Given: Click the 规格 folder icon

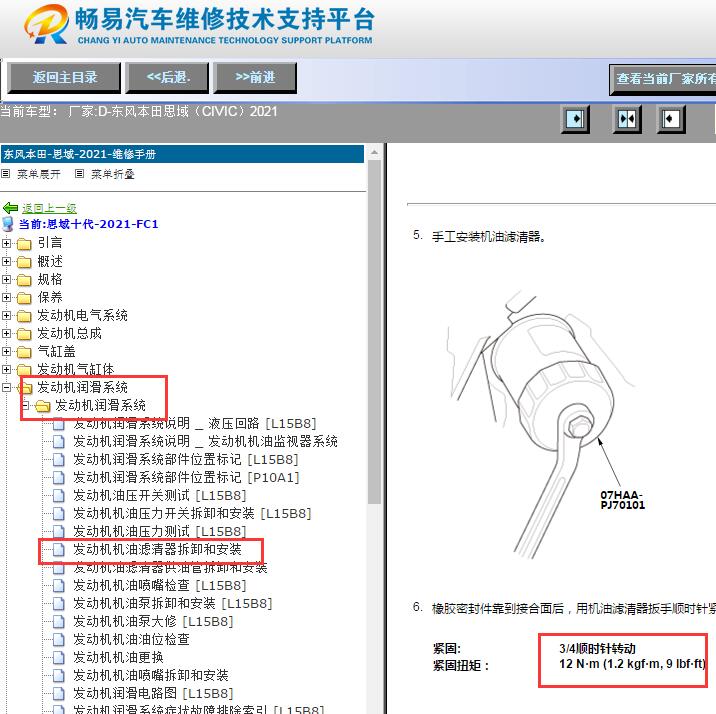Looking at the screenshot, I should point(24,280).
